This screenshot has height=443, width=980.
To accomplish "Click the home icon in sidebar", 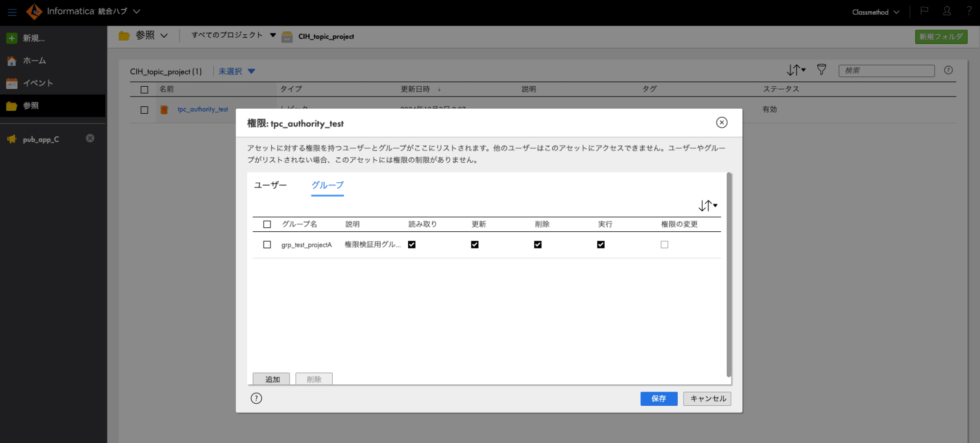I will [12, 61].
